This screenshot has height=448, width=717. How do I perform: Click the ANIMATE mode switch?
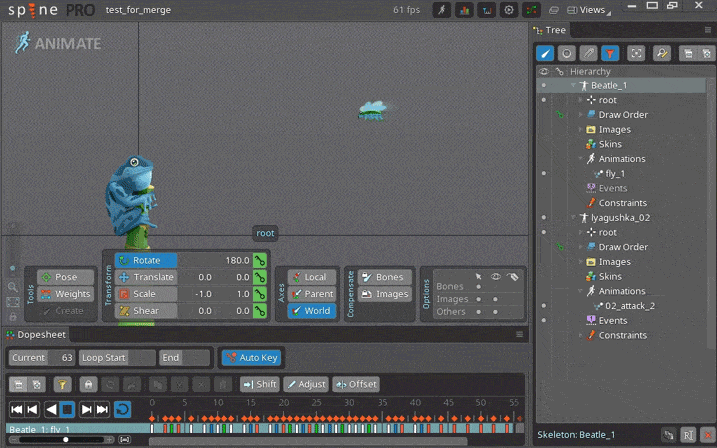coord(58,43)
